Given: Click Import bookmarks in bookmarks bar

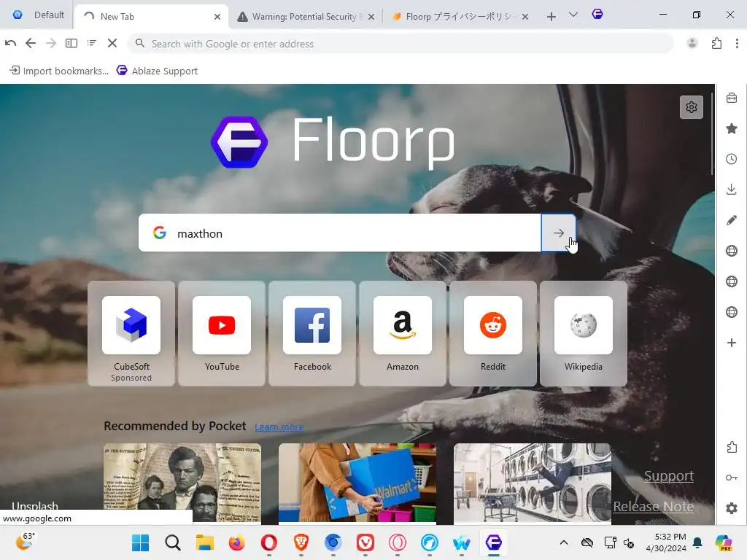Looking at the screenshot, I should [x=59, y=71].
